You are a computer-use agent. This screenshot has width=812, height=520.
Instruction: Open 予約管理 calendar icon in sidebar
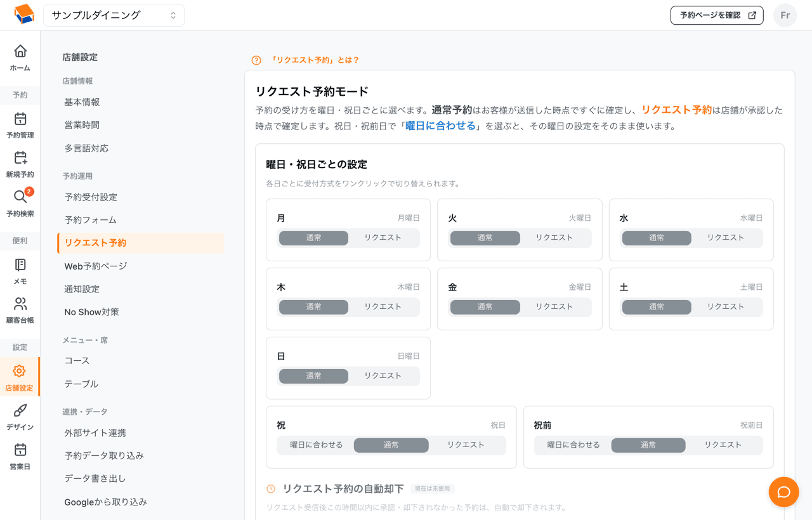pos(20,119)
